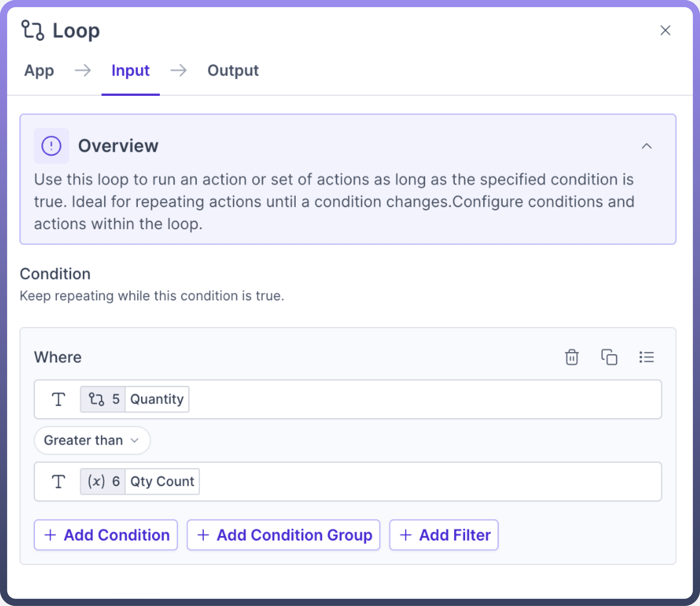This screenshot has width=700, height=606.
Task: Switch to the Output tab
Action: 233,71
